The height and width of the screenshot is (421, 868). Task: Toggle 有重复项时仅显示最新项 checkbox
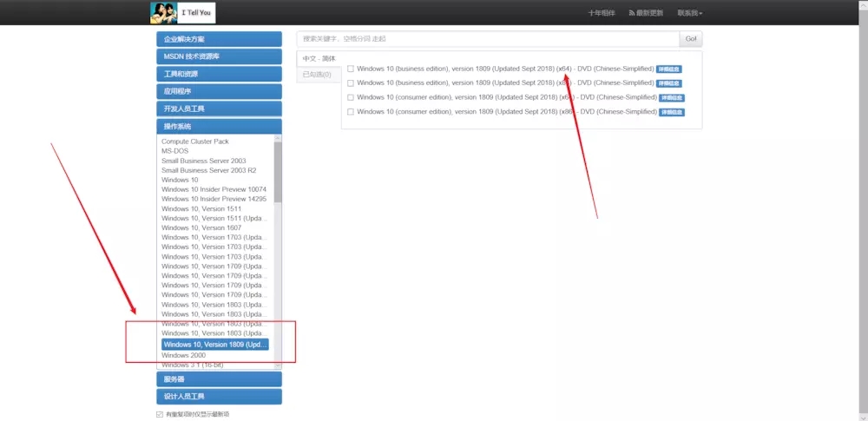pyautogui.click(x=160, y=414)
